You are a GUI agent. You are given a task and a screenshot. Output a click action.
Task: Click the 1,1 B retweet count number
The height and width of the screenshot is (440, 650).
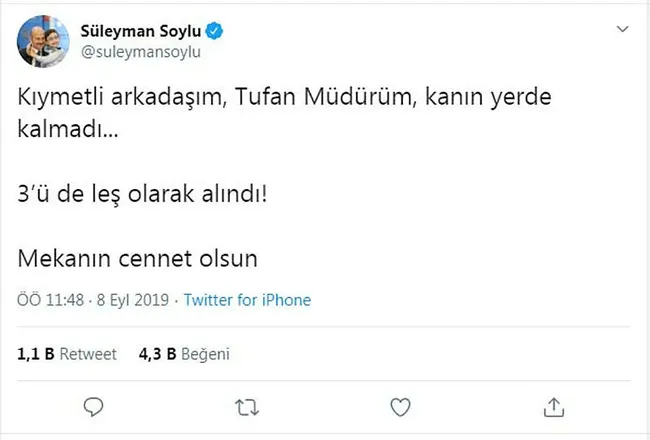coord(34,353)
